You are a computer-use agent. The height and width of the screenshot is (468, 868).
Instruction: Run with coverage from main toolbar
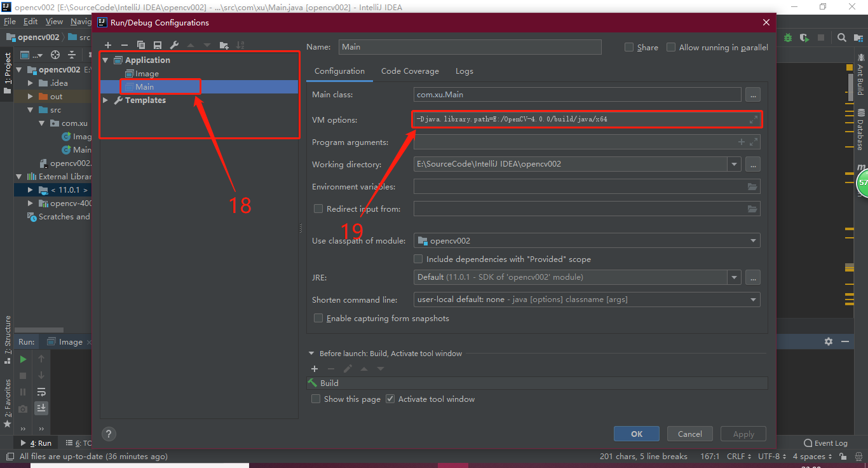tap(804, 38)
